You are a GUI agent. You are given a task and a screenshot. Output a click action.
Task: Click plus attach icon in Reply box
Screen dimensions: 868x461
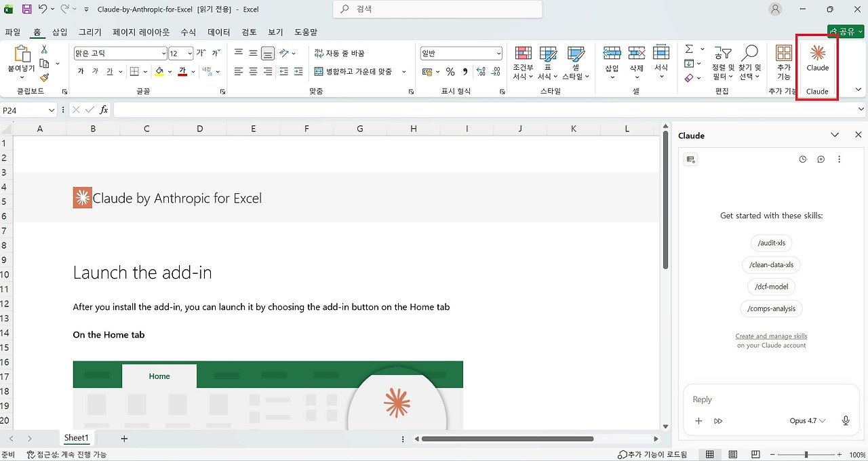[698, 421]
